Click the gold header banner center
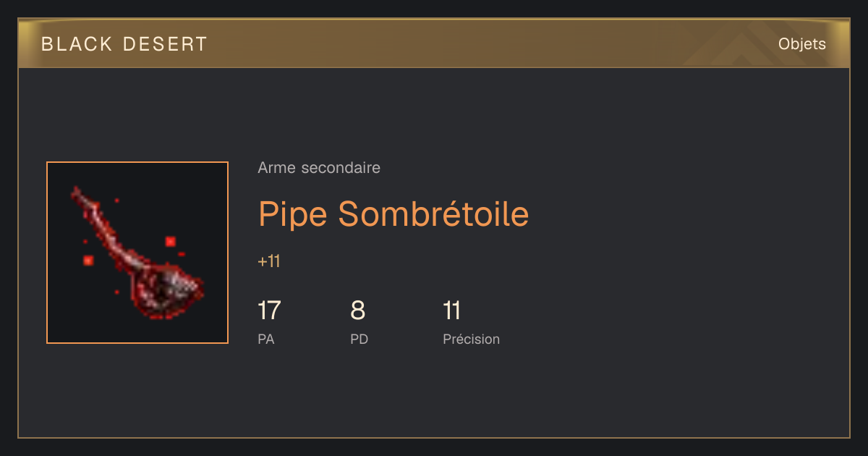Screen dimensions: 868x456 (434, 43)
